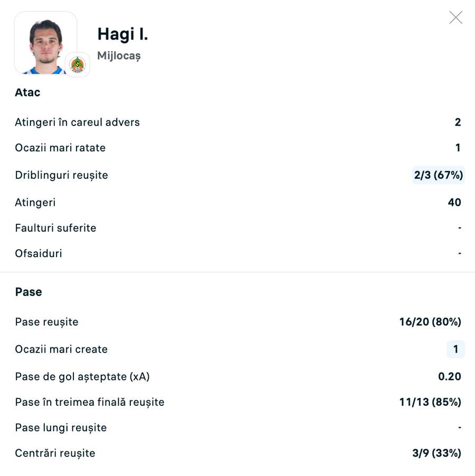The image size is (475, 476).
Task: Click the Alanyaspor club badge icon
Action: click(78, 65)
